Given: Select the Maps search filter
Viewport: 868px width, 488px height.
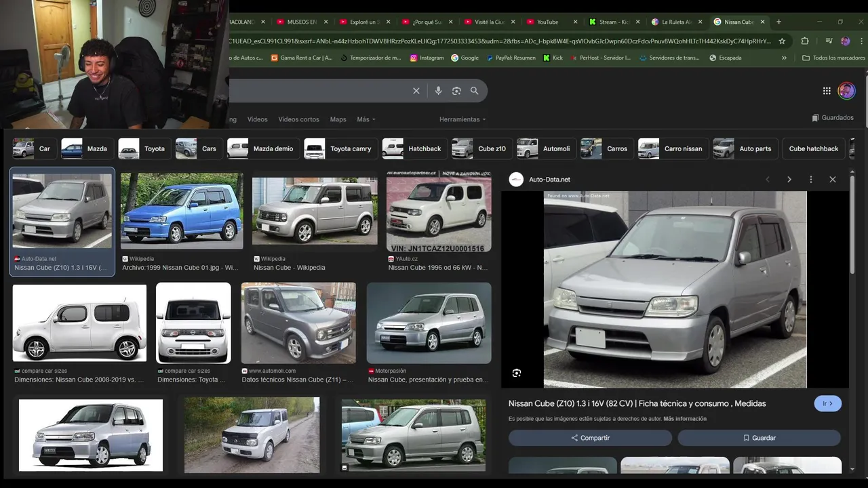Looking at the screenshot, I should (338, 119).
